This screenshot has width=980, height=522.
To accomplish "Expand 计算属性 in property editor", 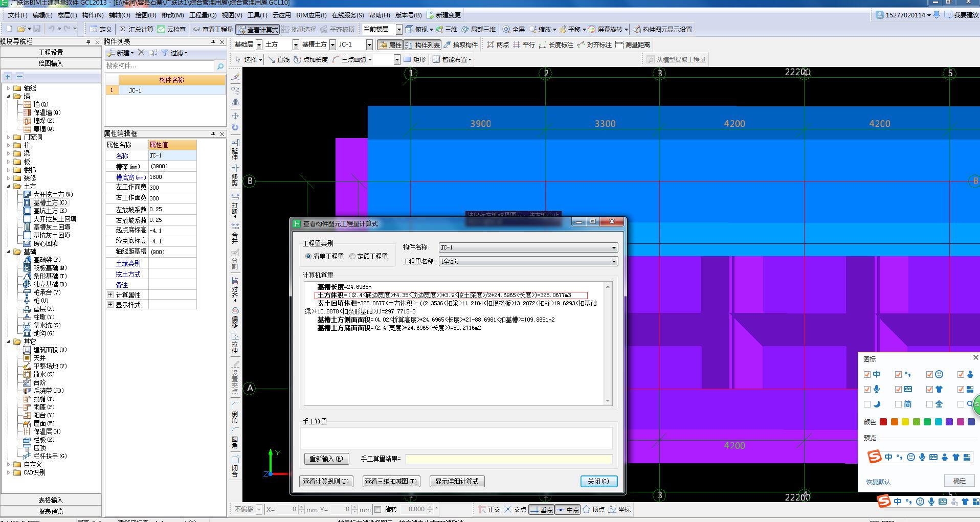I will point(110,295).
